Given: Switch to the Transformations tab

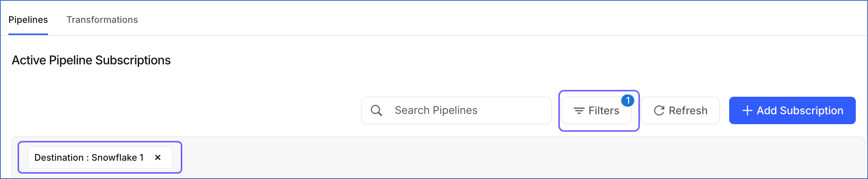Looking at the screenshot, I should coord(102,20).
